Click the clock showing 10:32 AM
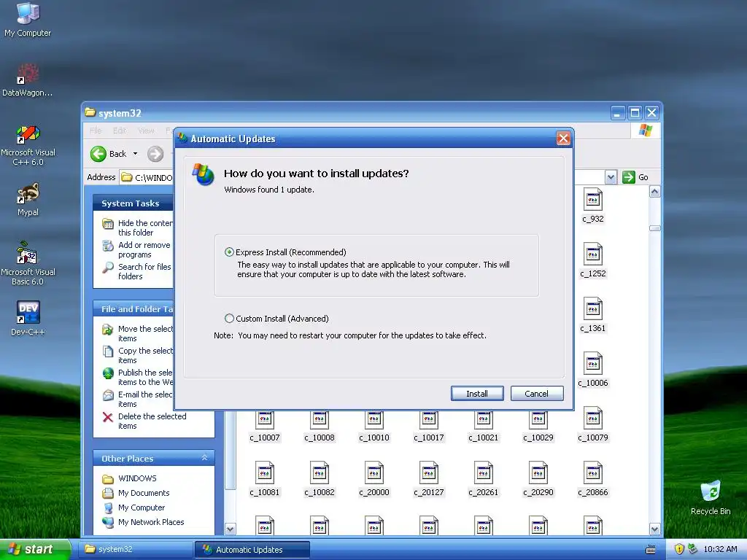 click(x=720, y=549)
